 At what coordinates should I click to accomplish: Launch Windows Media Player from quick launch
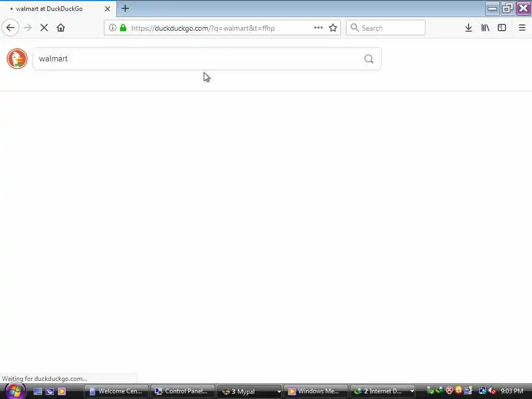click(62, 391)
